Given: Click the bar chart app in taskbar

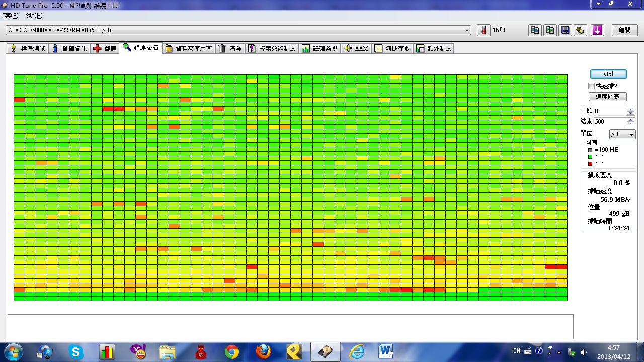Looking at the screenshot, I should tap(107, 352).
